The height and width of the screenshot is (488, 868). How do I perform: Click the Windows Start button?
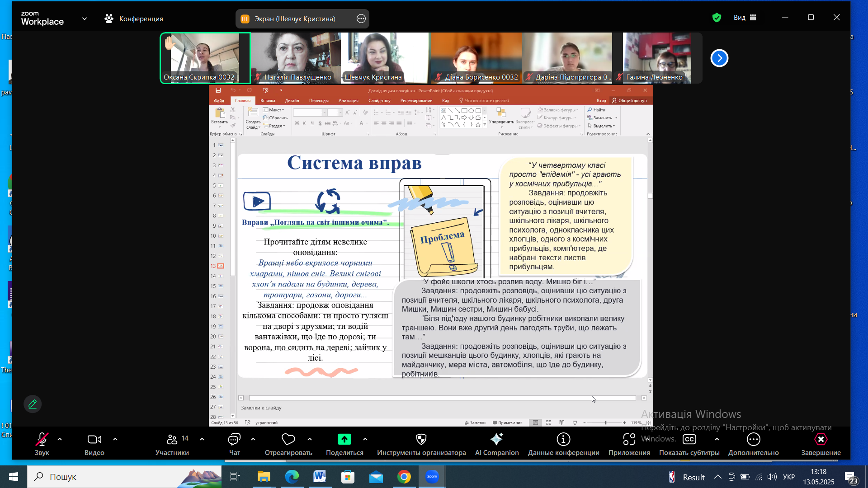14,477
